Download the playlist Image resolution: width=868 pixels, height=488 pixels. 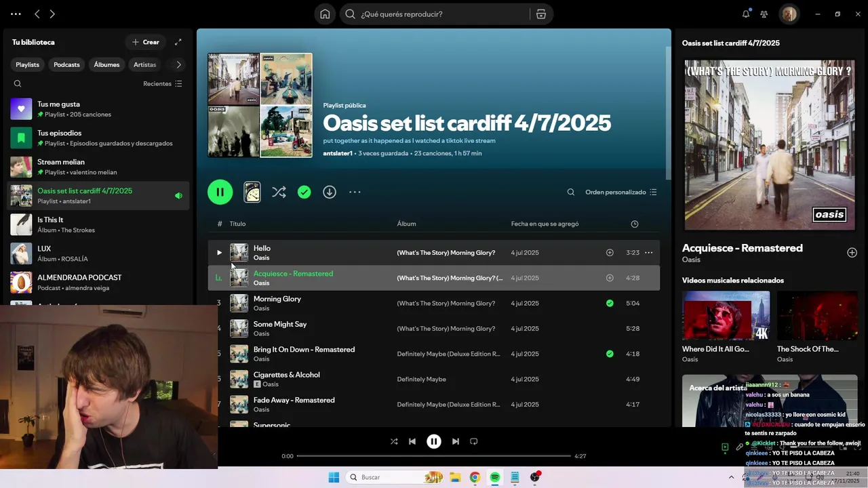click(x=330, y=192)
